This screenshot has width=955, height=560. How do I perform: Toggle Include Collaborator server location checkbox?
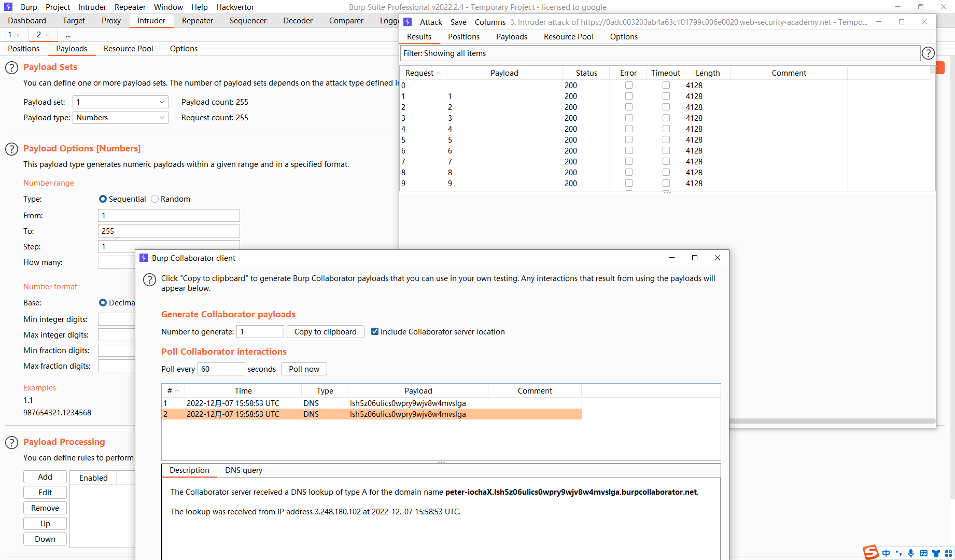click(375, 331)
